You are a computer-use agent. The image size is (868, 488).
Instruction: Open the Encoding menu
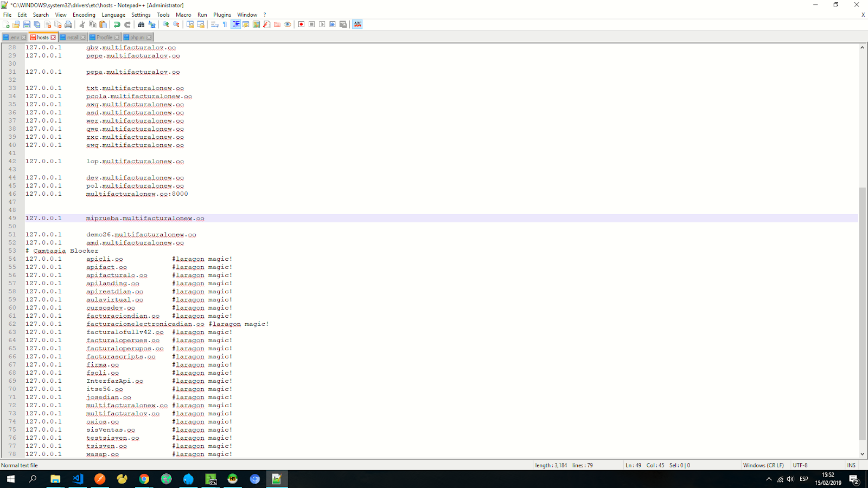84,15
